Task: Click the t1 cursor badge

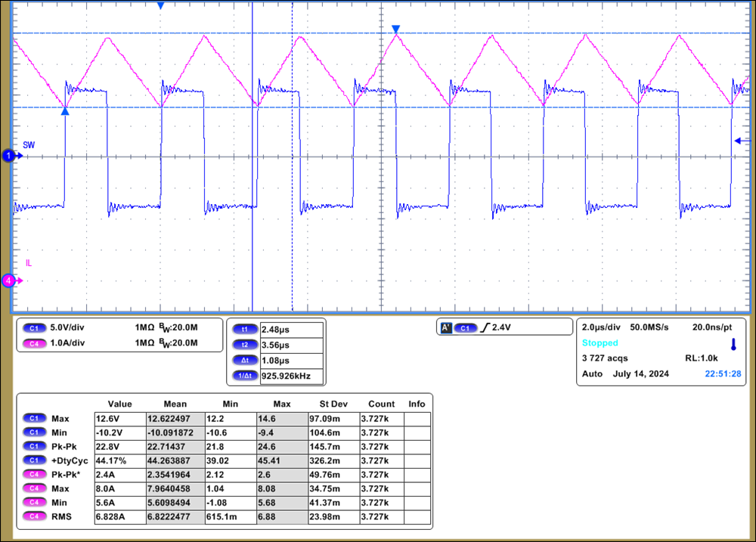Action: click(244, 329)
